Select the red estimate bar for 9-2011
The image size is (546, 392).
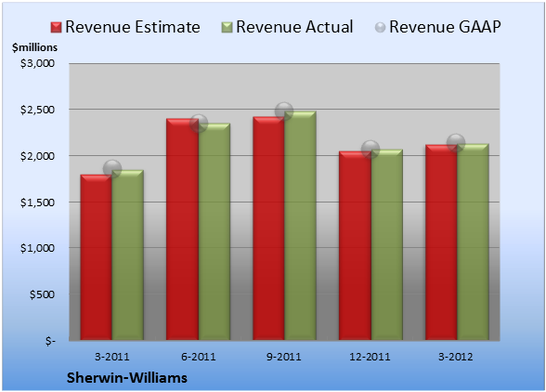click(x=268, y=229)
